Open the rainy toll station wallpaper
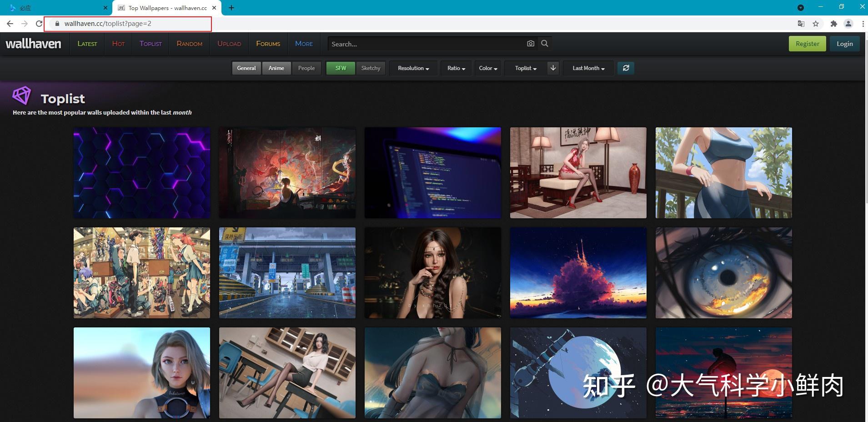 (x=287, y=273)
